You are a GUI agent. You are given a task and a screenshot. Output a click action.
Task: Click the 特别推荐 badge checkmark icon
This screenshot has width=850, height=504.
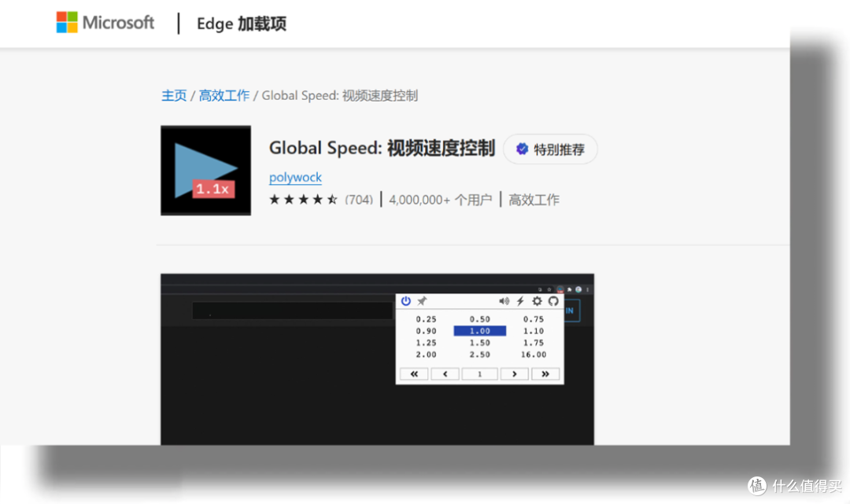pos(523,149)
